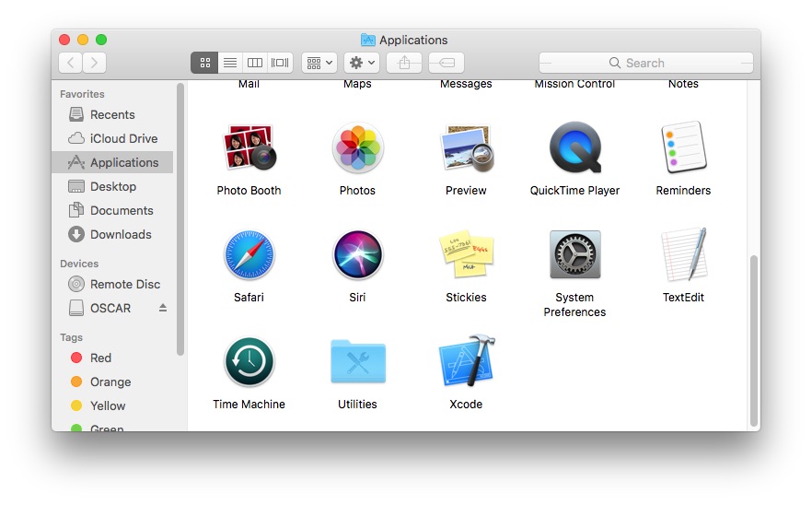Click the Time Machine icon
This screenshot has width=812, height=505.
pos(249,361)
